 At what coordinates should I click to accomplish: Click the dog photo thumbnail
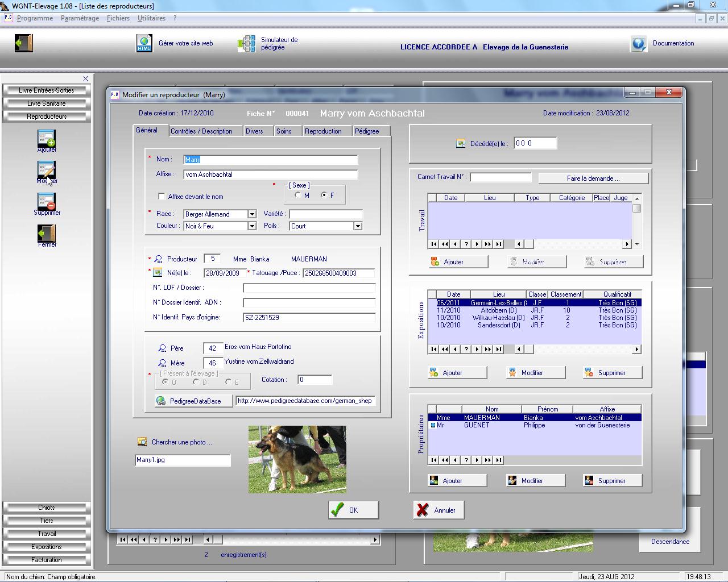pos(297,459)
